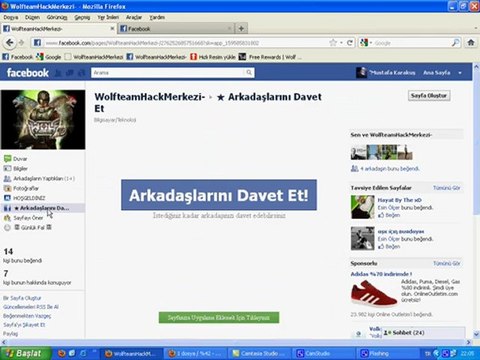Click Bir Sayfa Oluştur link
Screen dimensions: 480x360
coord(22,298)
